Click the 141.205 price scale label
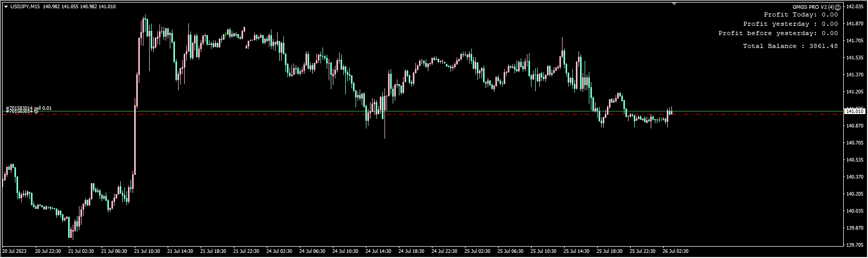 [x=855, y=92]
